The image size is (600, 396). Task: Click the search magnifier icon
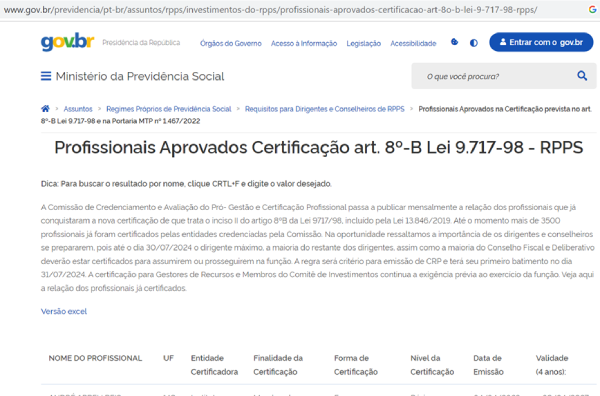tap(582, 76)
